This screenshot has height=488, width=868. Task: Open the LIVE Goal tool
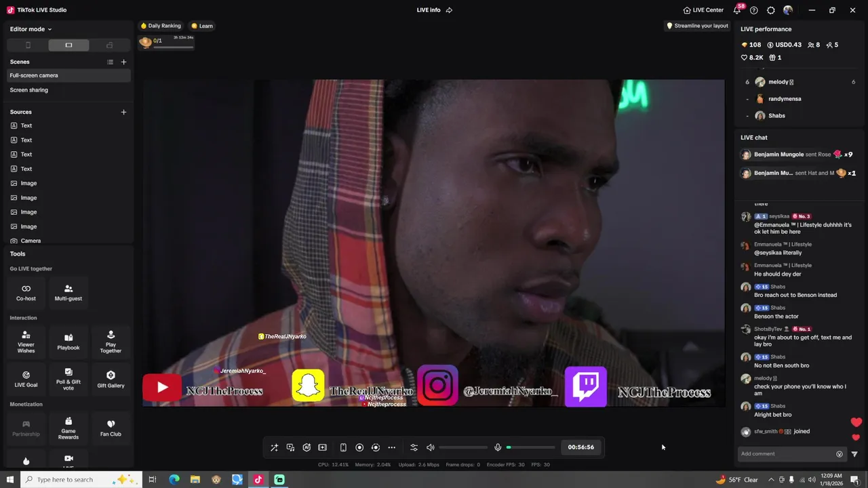26,380
